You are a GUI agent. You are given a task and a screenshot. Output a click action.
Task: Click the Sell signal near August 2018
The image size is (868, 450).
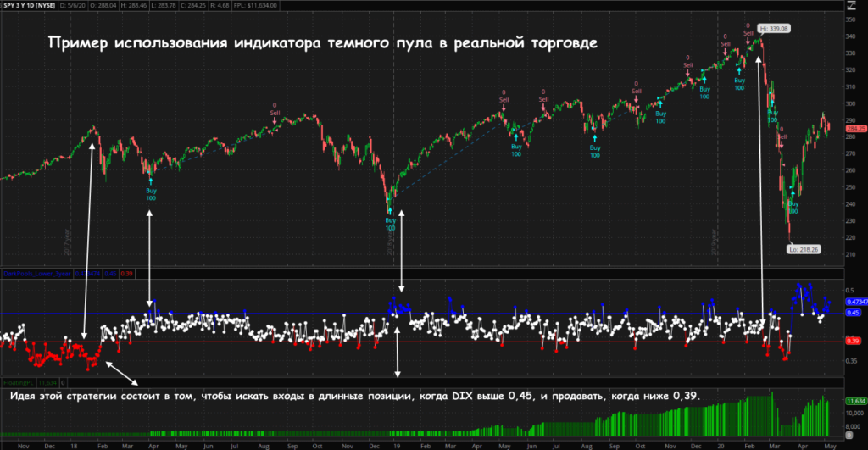275,112
